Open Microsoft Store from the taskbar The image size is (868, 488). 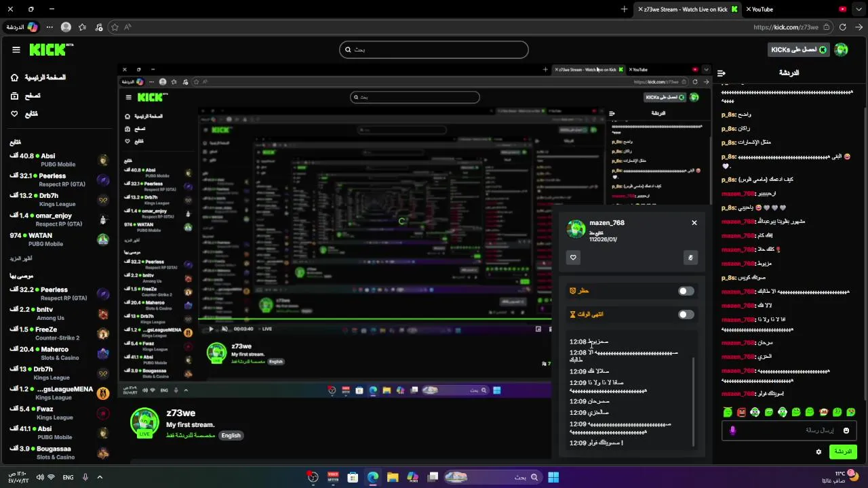(x=353, y=477)
